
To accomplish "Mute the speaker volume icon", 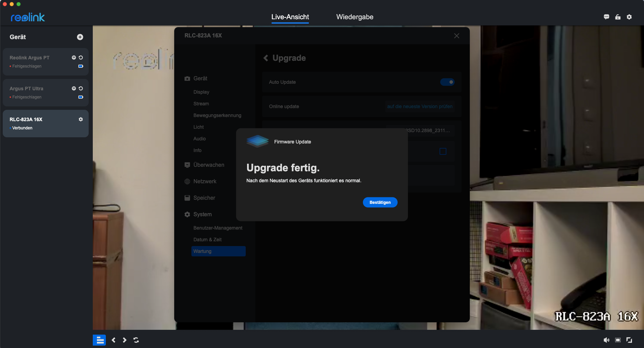I will [607, 340].
